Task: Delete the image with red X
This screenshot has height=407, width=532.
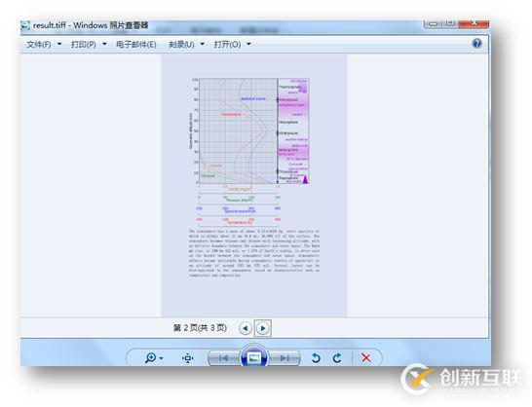Action: (x=365, y=357)
